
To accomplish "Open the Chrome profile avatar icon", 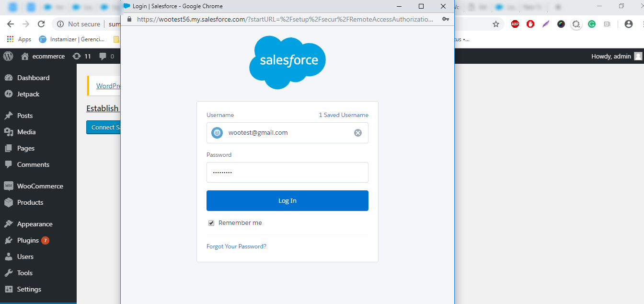I will click(629, 24).
